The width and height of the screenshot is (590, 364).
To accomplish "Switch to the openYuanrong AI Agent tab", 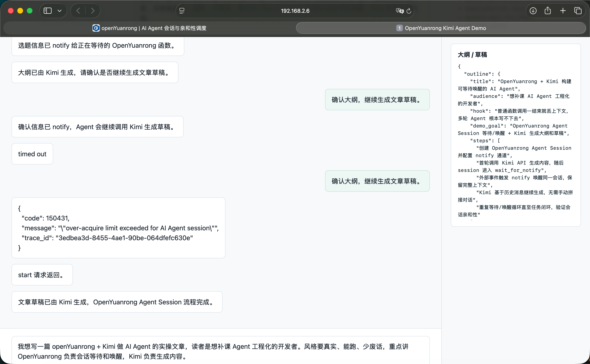I will pyautogui.click(x=149, y=28).
